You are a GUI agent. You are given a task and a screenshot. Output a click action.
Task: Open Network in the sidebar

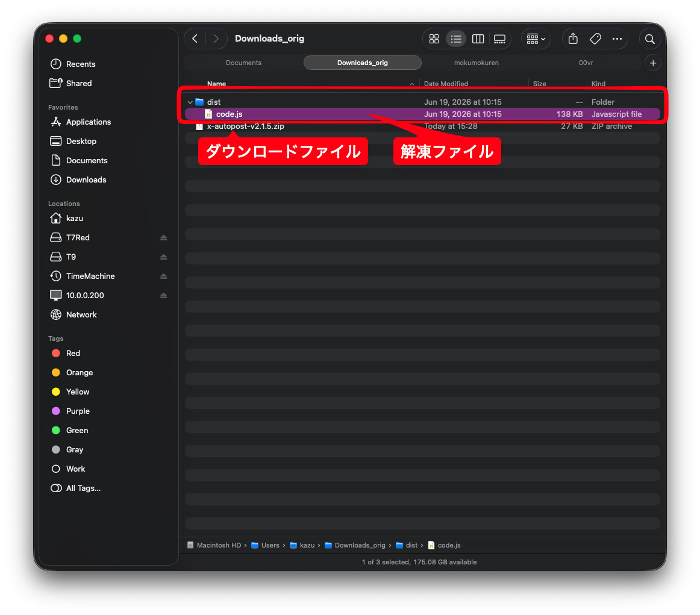pos(81,314)
